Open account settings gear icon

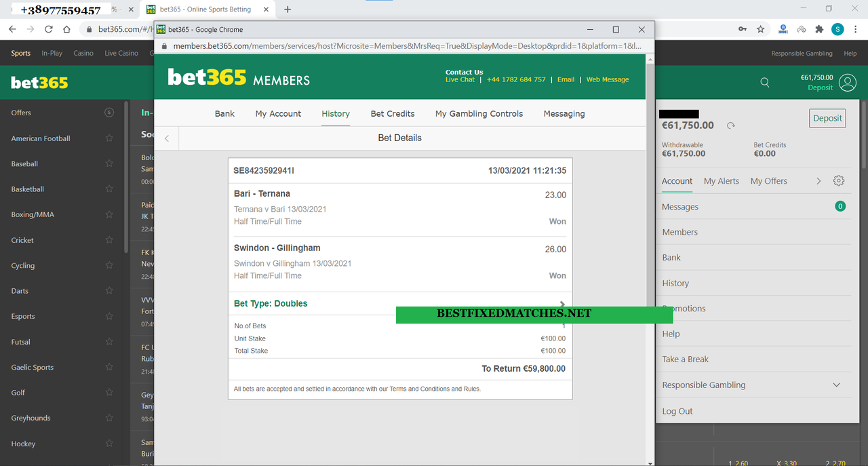click(839, 180)
